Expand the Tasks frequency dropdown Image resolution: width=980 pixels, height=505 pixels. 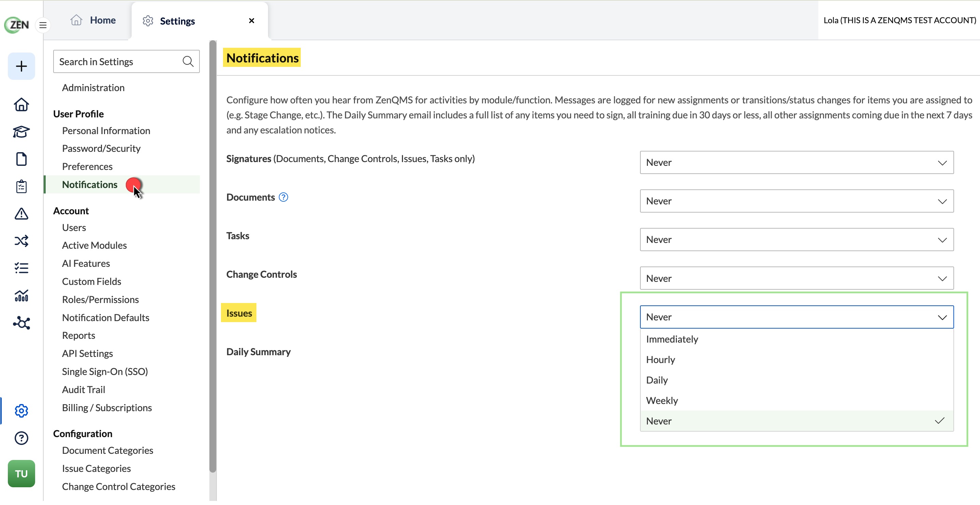797,240
